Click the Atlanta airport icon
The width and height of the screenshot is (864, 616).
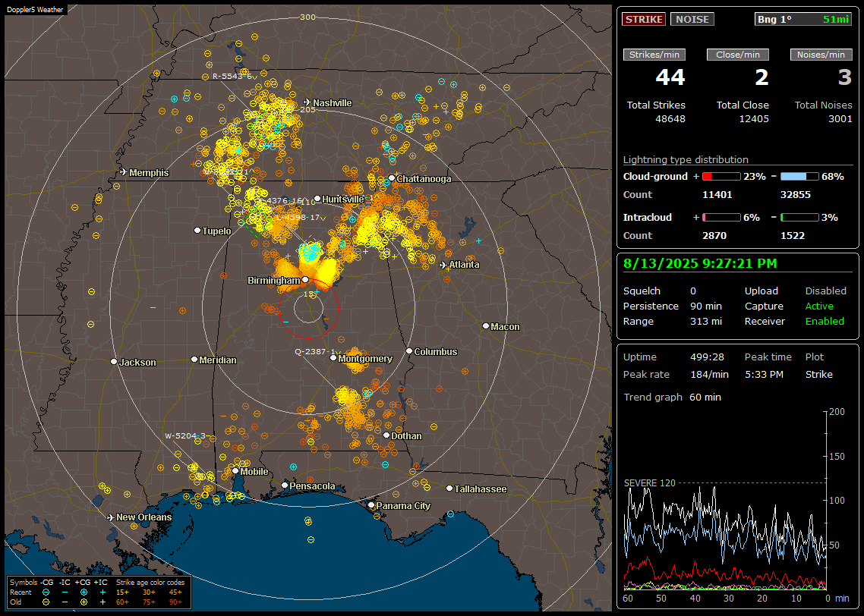pos(443,265)
